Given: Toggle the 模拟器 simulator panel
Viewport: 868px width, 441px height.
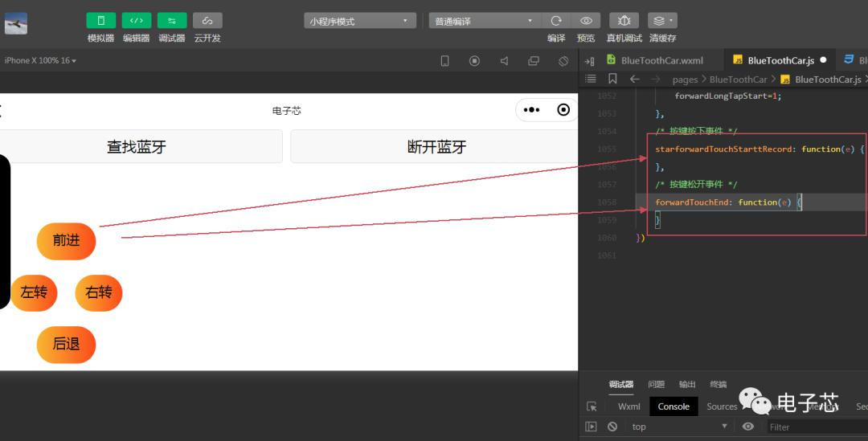Looking at the screenshot, I should (x=100, y=21).
